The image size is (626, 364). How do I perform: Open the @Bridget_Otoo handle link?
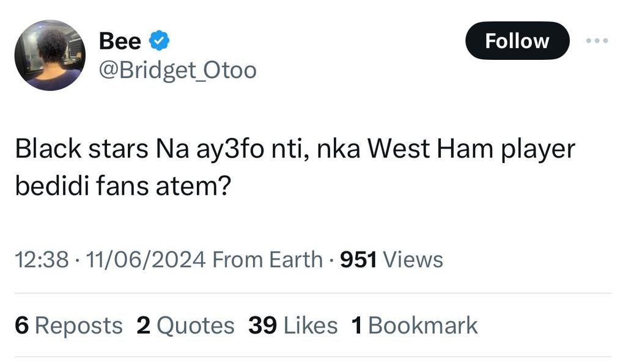[177, 71]
